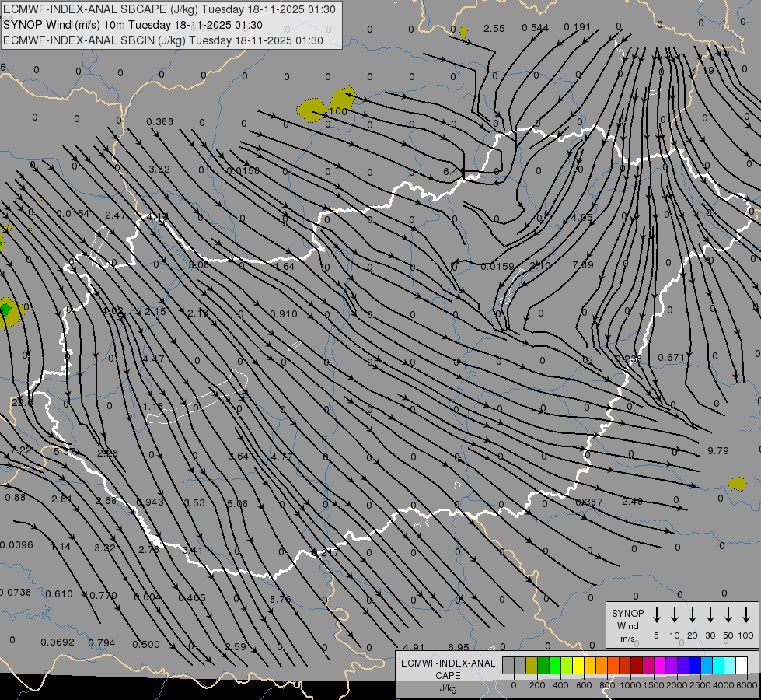Click the map value 2.59
This screenshot has height=700, width=761.
coord(236,646)
